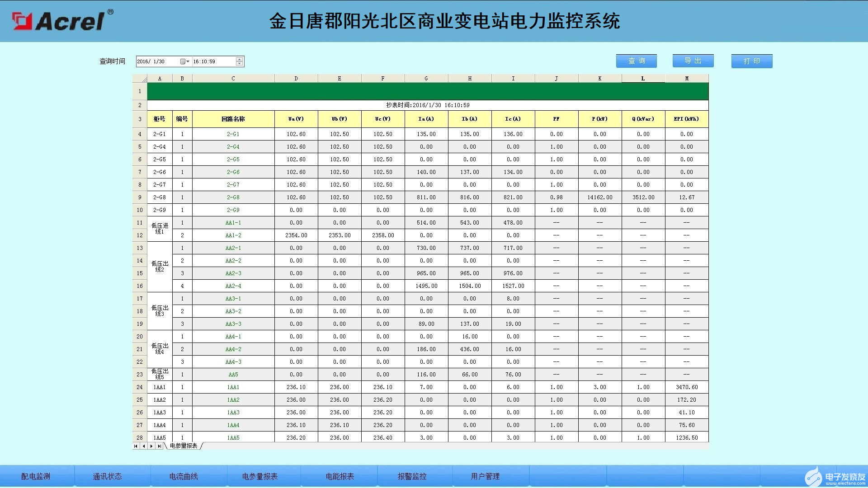Click the Acrel logo in the top-left corner
This screenshot has height=488, width=868.
click(59, 20)
